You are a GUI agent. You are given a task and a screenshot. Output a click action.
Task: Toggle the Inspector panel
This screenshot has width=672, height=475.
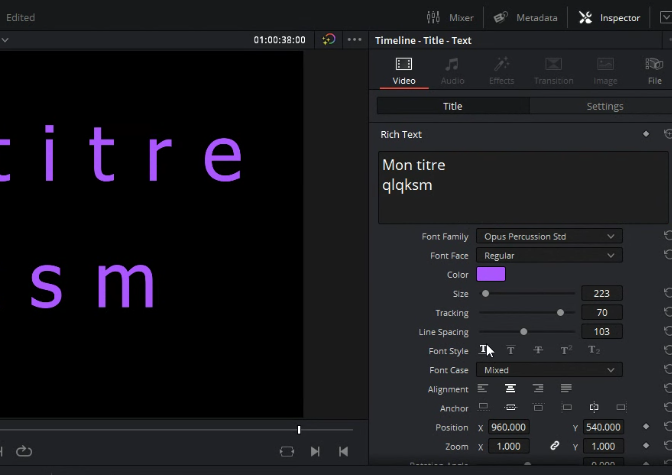609,17
